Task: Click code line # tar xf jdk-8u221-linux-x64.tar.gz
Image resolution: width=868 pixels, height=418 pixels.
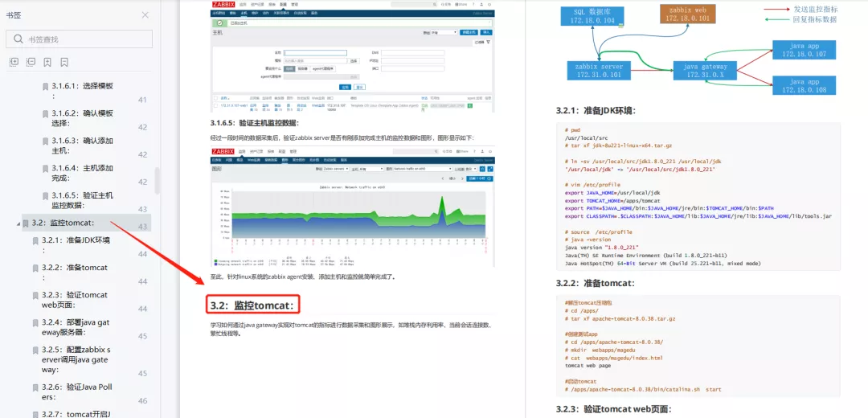Action: tap(618, 145)
